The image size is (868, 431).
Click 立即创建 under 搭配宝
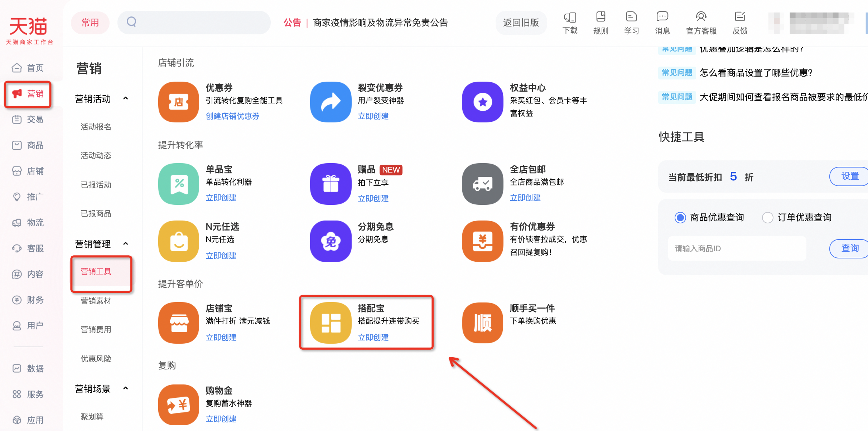[373, 337]
